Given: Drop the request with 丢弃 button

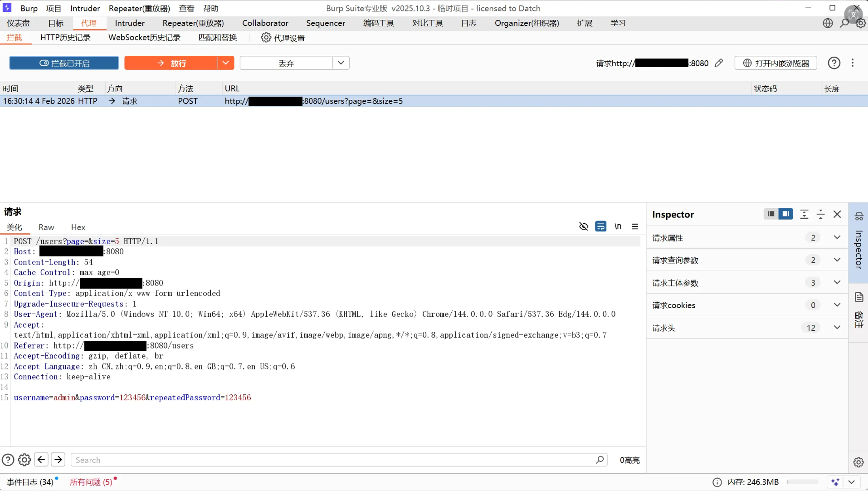Looking at the screenshot, I should coord(286,63).
